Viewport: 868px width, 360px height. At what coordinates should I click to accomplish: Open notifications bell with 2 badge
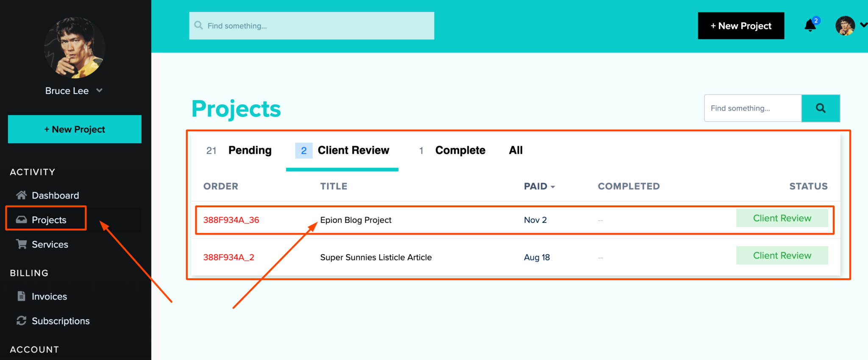point(811,25)
